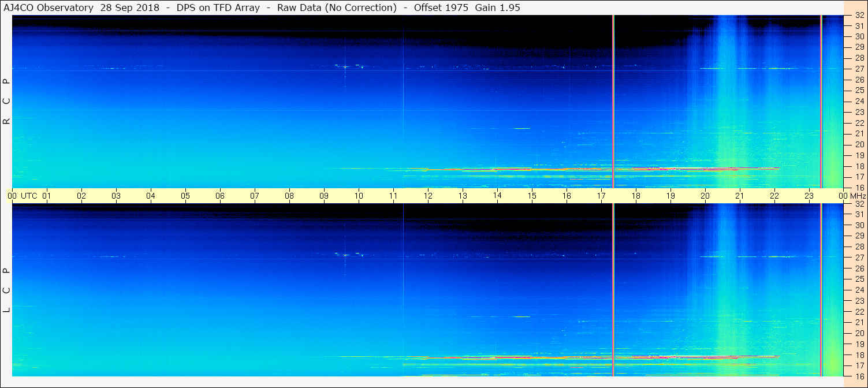
Task: Select the 21 MHz tick on the LCP scale
Action: click(x=859, y=323)
